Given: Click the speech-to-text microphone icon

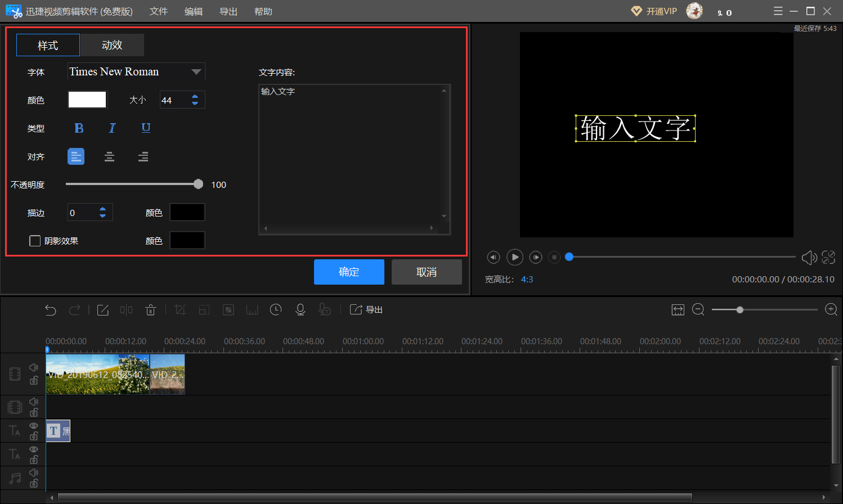Looking at the screenshot, I should (x=325, y=309).
